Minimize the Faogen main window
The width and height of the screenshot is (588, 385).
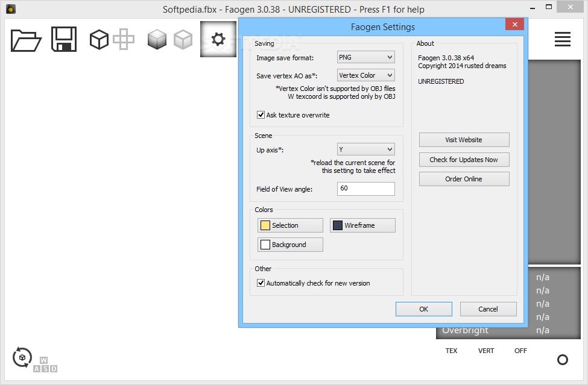pyautogui.click(x=533, y=7)
